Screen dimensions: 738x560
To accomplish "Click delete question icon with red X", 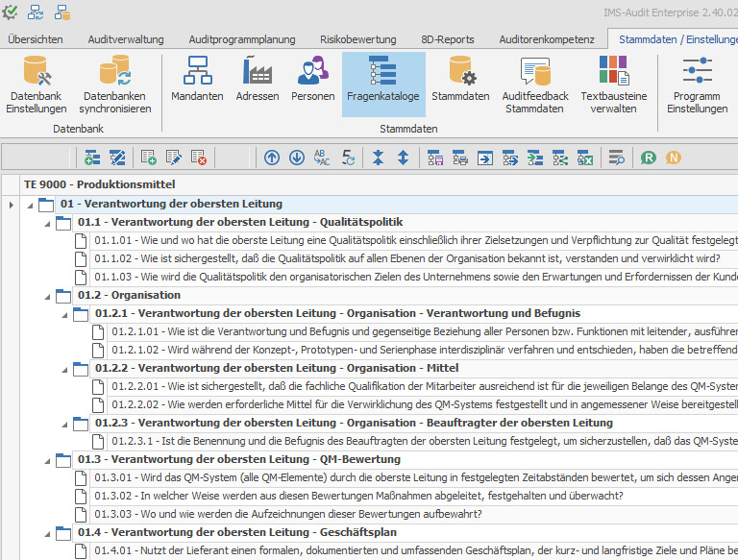I will point(199,158).
